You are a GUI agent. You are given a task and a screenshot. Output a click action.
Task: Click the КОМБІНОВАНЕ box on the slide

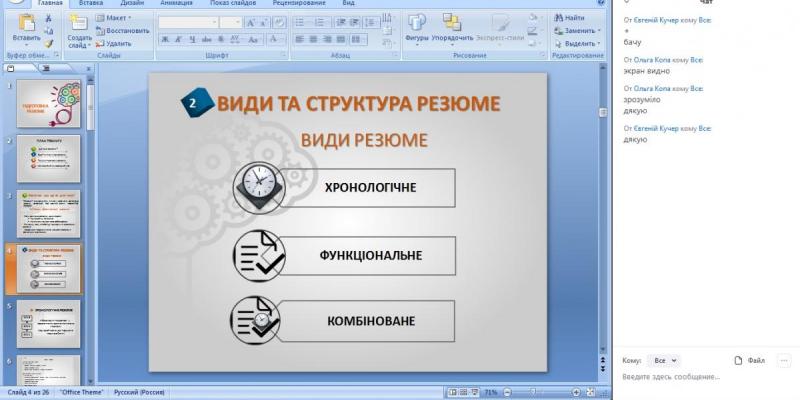(370, 321)
